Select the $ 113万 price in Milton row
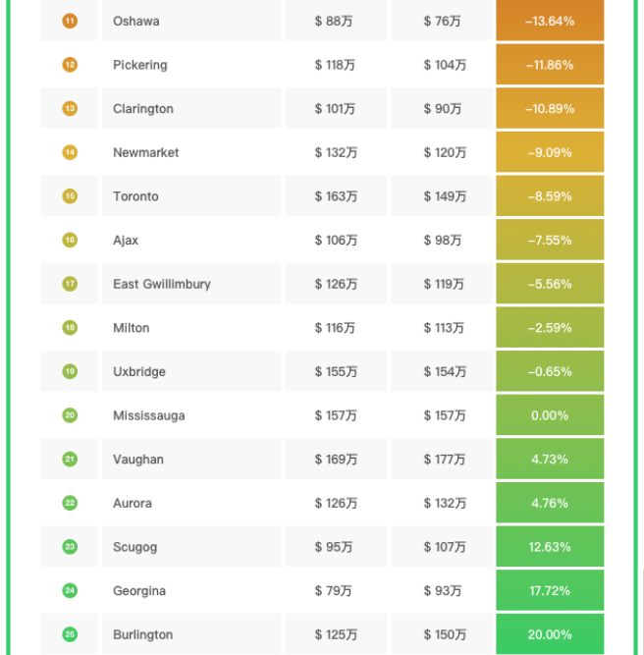Image resolution: width=644 pixels, height=655 pixels. (x=445, y=328)
